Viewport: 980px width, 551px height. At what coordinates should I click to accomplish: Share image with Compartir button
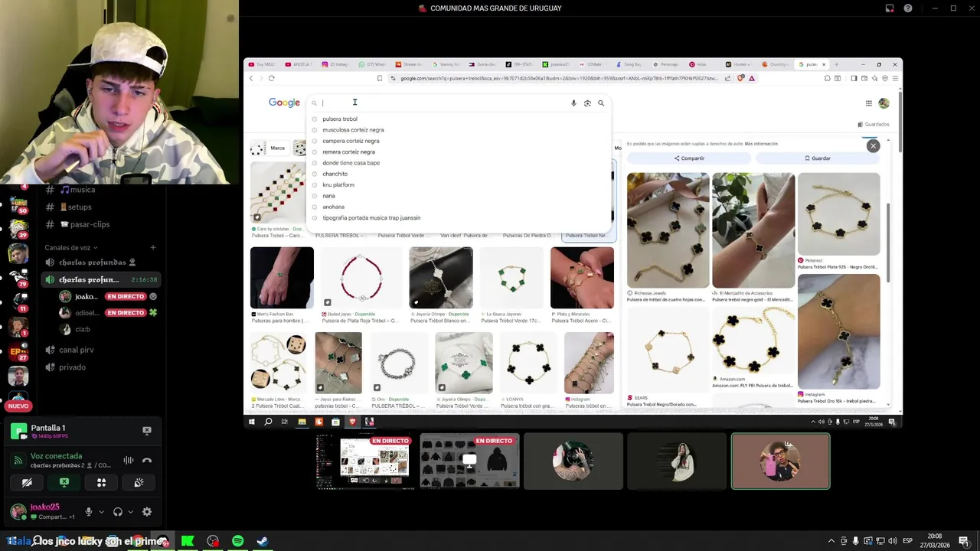pyautogui.click(x=690, y=158)
